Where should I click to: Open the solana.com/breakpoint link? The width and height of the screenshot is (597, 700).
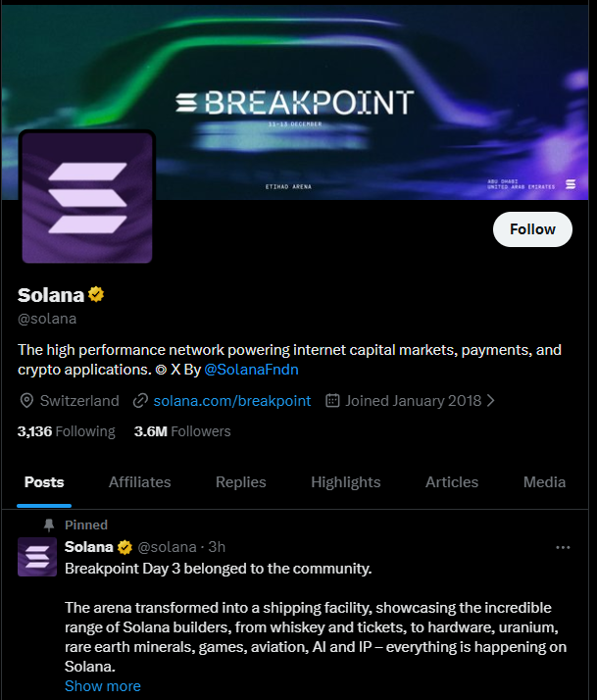point(232,400)
